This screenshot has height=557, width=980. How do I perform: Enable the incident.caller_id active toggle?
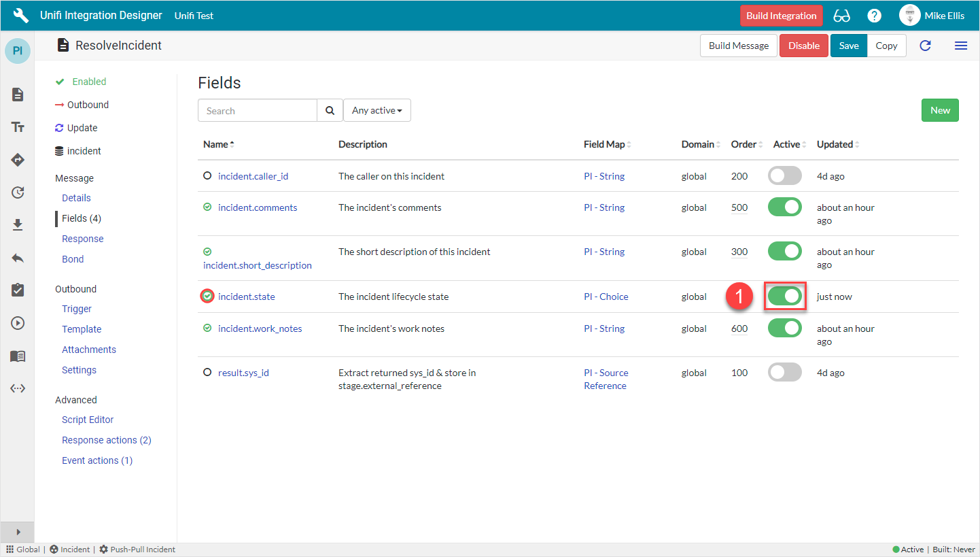784,176
